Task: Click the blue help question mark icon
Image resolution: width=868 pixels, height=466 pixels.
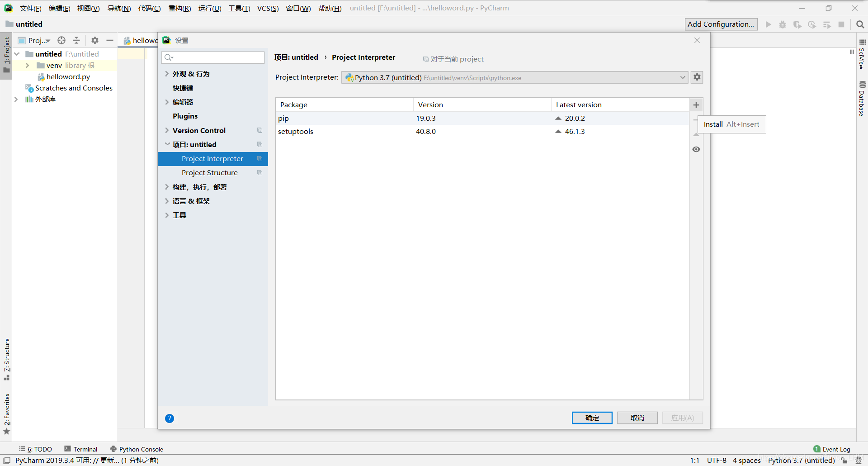Action: [x=170, y=418]
